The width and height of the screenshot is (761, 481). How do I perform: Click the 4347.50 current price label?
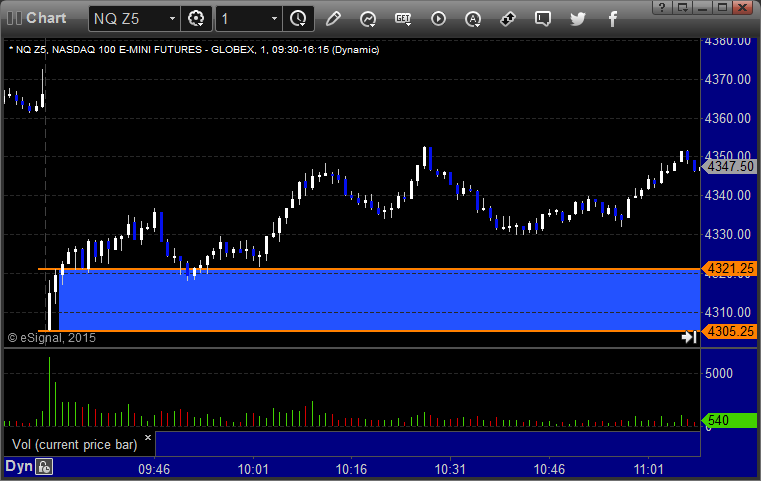pos(730,166)
